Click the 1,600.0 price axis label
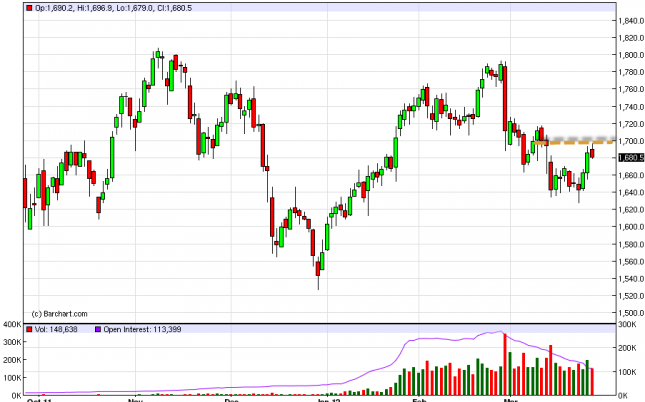The image size is (645, 402). (x=631, y=227)
